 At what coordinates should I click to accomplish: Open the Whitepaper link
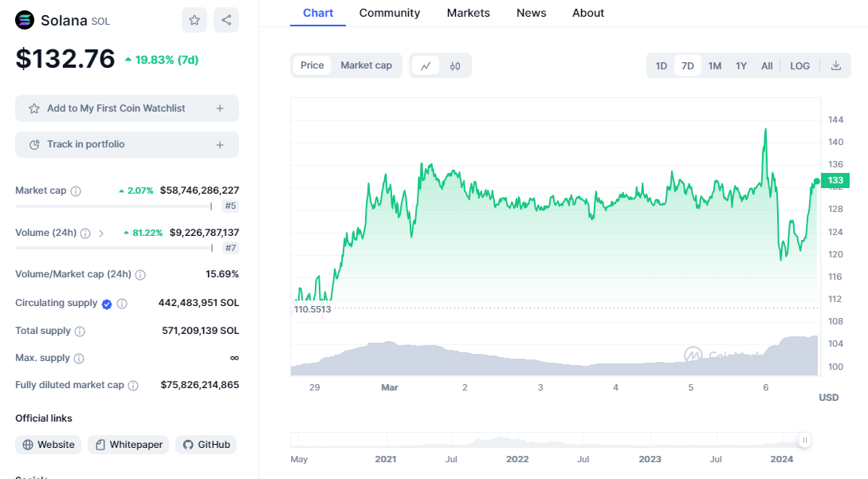[x=128, y=445]
